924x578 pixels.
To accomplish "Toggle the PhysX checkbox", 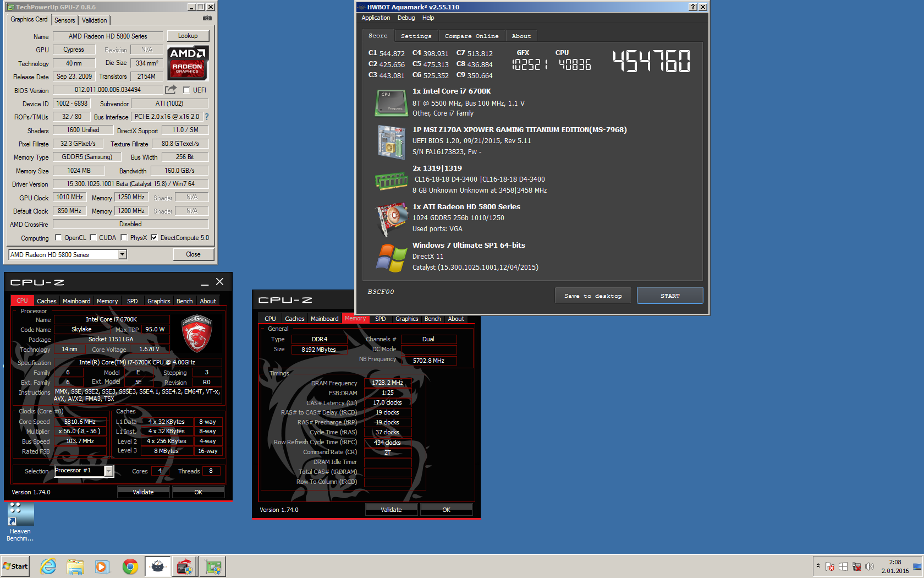I will [124, 238].
